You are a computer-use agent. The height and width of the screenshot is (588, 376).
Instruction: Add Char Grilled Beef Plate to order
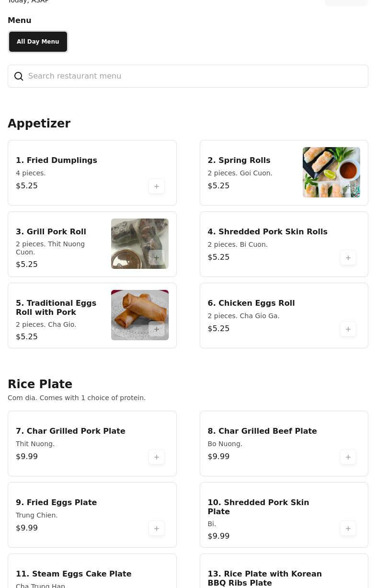point(348,457)
